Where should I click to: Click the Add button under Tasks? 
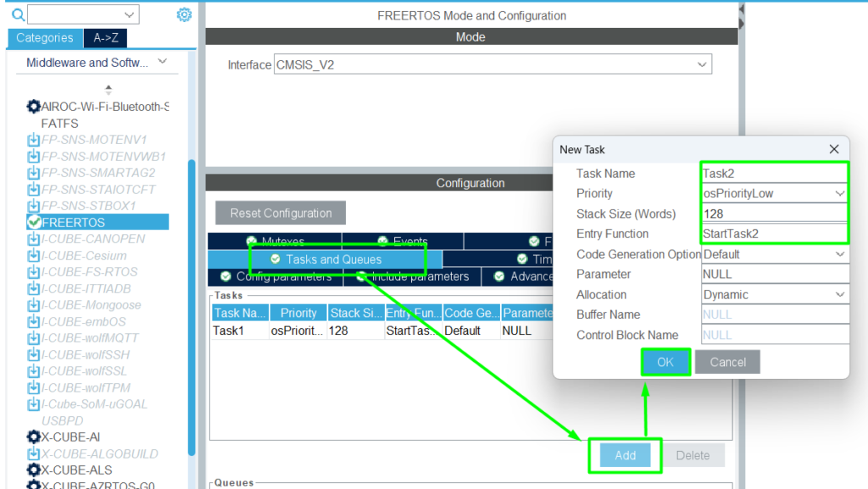[x=625, y=455]
